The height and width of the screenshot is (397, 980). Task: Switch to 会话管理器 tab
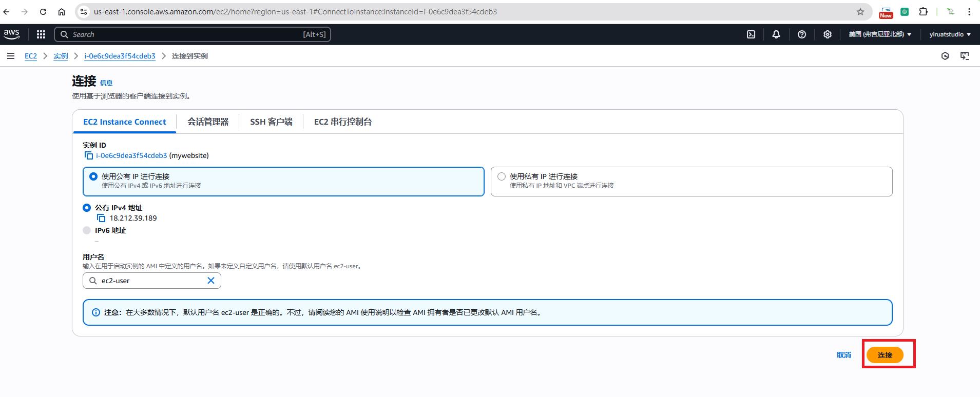tap(208, 122)
